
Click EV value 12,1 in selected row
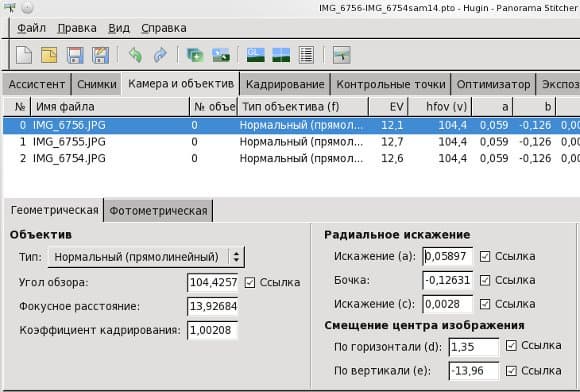[392, 125]
